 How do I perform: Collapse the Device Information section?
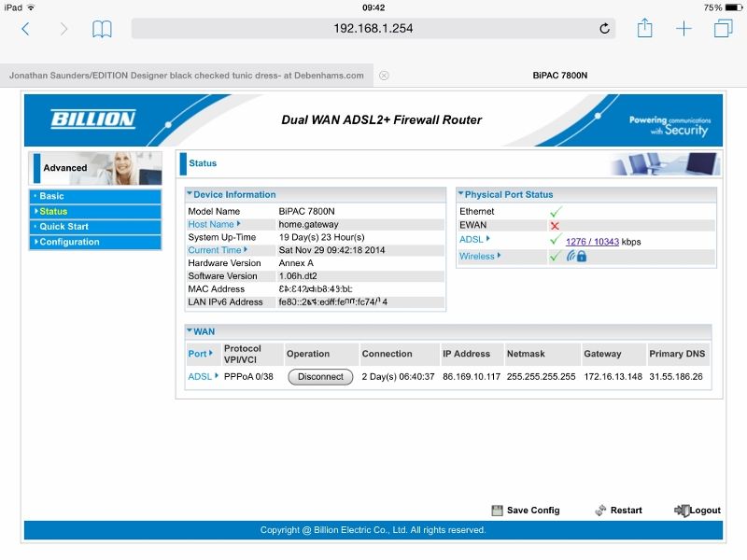pos(190,194)
